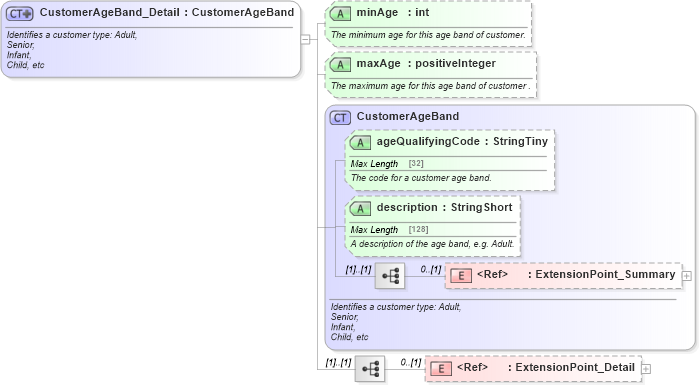The width and height of the screenshot is (699, 386).
Task: Click 0..[1] cardinality before ExtensionPoint_Detail
Action: (411, 362)
